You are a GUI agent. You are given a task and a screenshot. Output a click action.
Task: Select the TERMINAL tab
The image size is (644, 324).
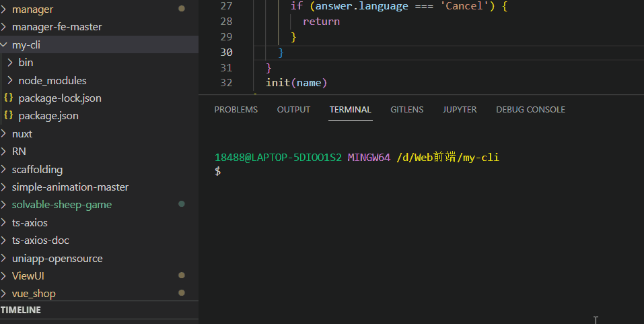pyautogui.click(x=351, y=110)
